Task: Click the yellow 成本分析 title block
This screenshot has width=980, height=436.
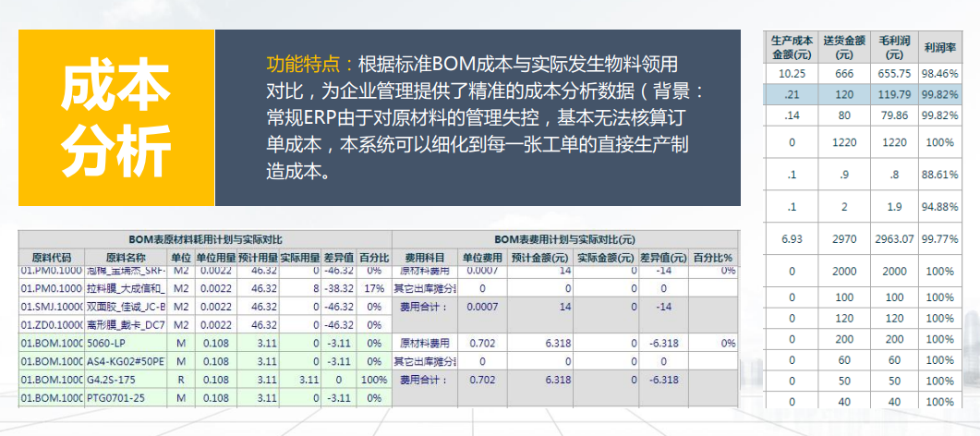Action: (115, 117)
